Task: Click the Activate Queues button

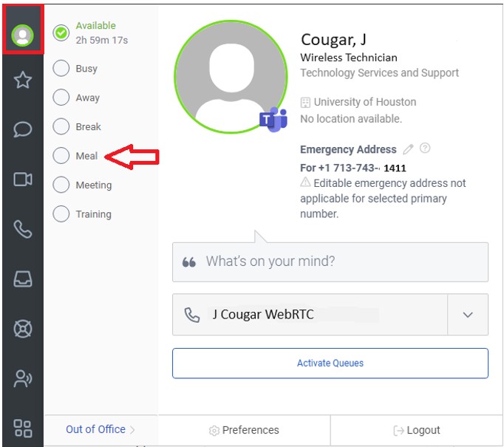Action: coord(330,364)
